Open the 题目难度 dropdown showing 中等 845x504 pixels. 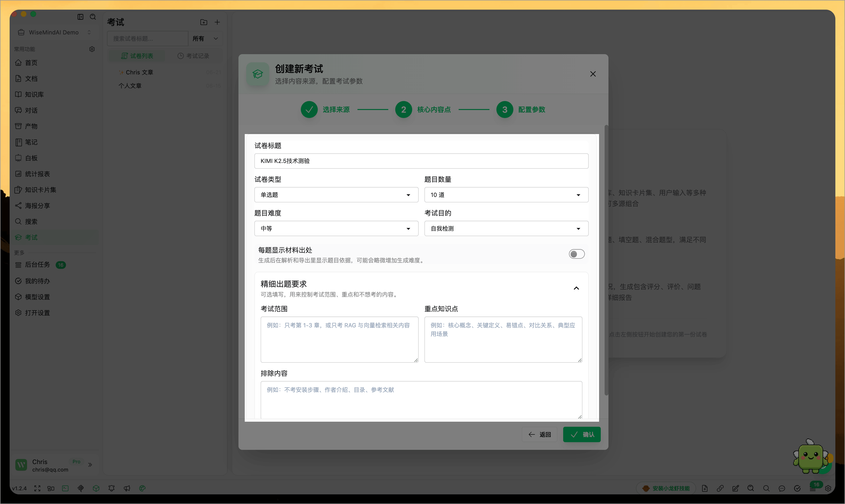click(336, 229)
